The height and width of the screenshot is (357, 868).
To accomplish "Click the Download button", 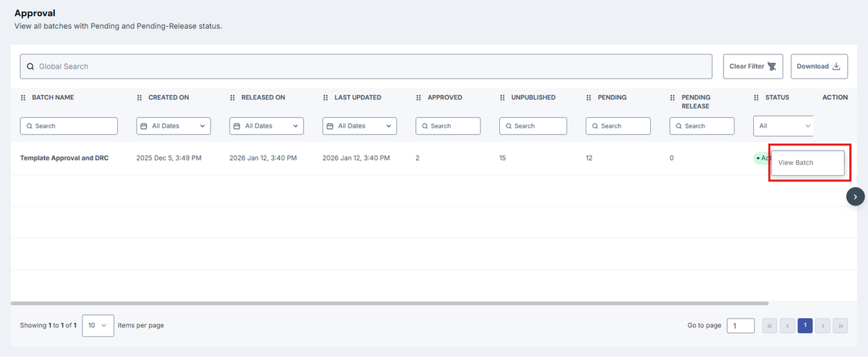I will [819, 67].
